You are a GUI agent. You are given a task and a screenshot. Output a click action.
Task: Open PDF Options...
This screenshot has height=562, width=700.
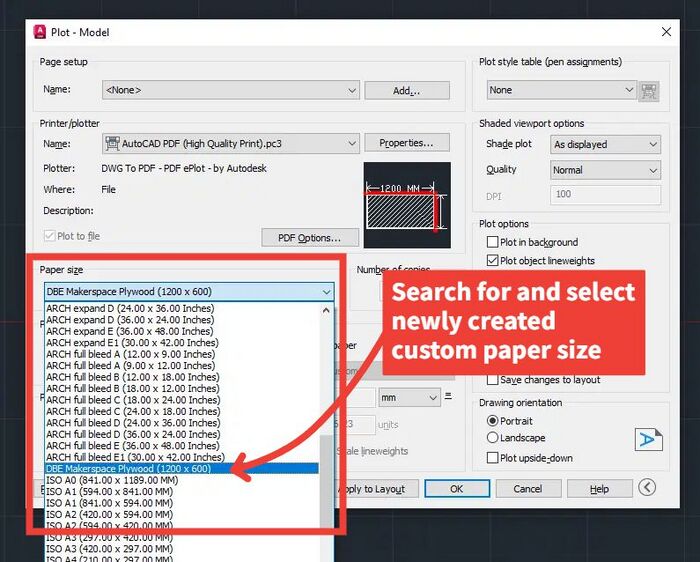[310, 238]
